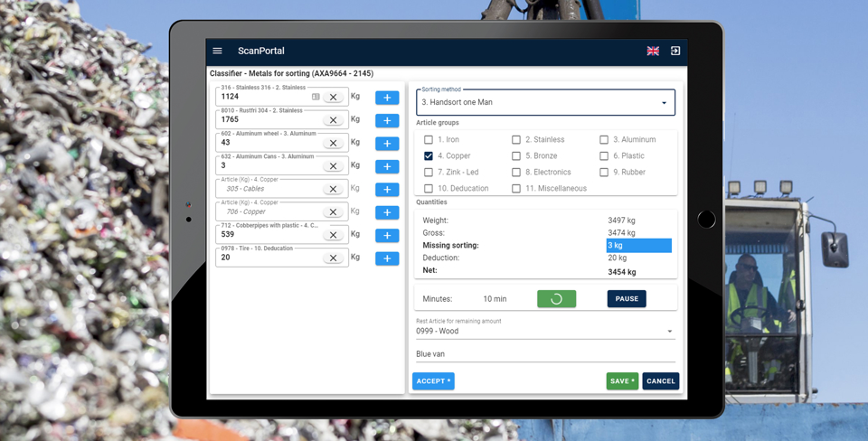The height and width of the screenshot is (441, 868).
Task: Clear the Aluminum wheel value with X
Action: click(x=333, y=143)
